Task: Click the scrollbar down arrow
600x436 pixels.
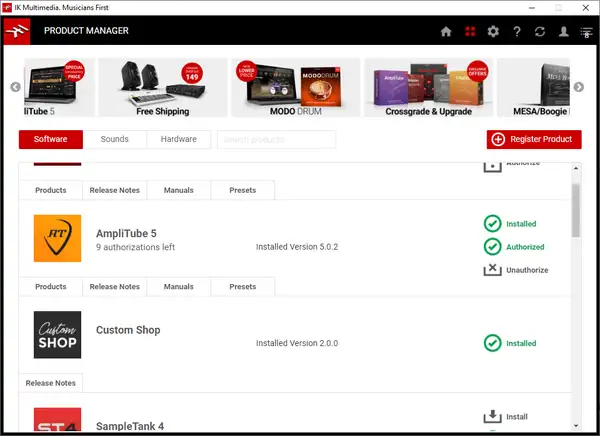Action: tap(576, 426)
